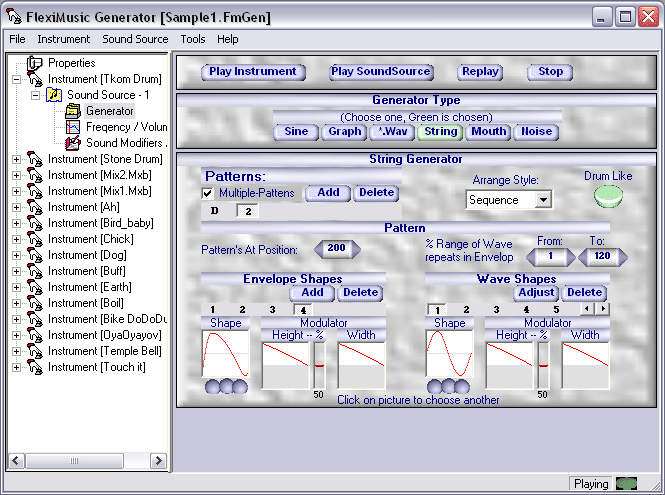Choose the Noise generator type
Screen dimensions: 665x495
click(536, 131)
